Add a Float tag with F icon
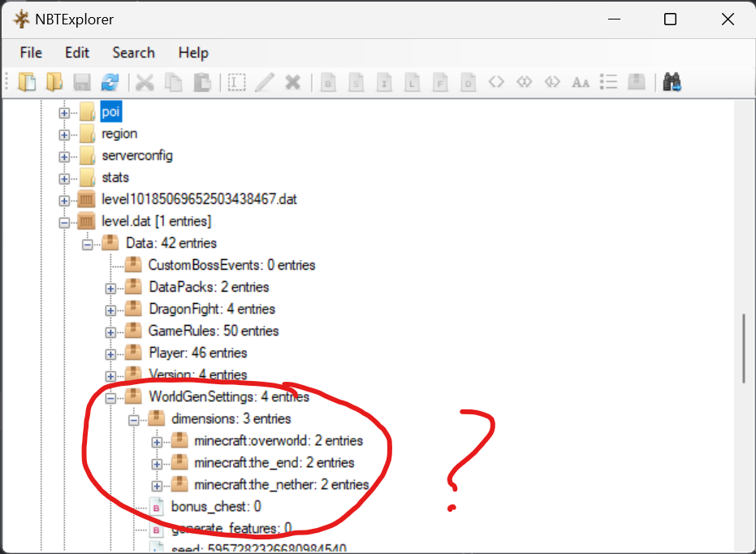The image size is (756, 554). [x=440, y=82]
